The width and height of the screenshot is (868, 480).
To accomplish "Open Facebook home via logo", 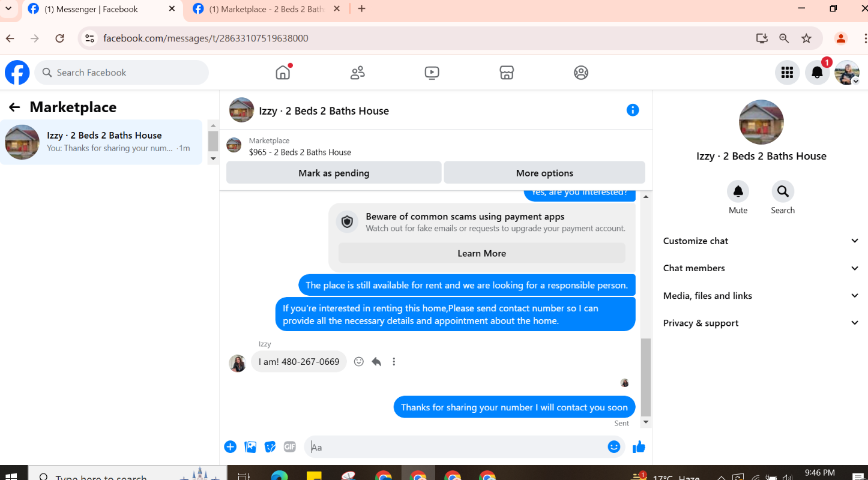I will pyautogui.click(x=17, y=73).
